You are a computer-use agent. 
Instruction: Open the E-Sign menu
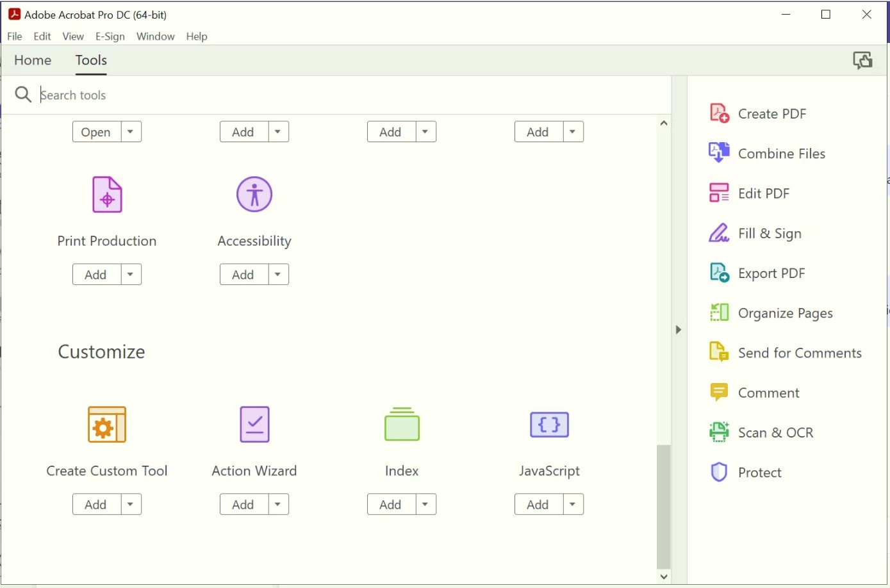[x=110, y=37]
